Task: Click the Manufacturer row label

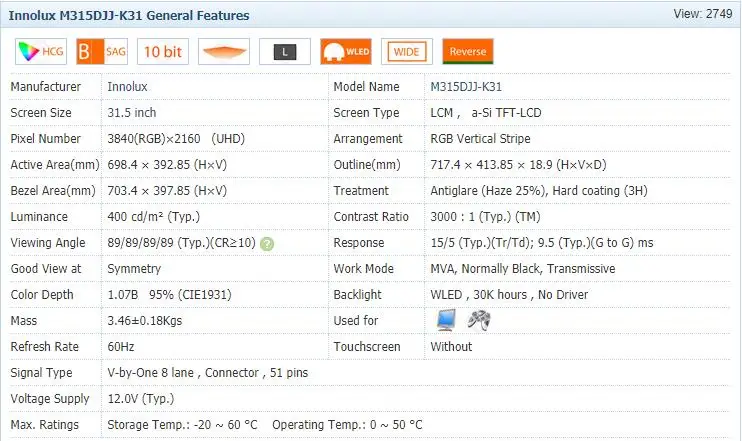Action: (x=45, y=87)
